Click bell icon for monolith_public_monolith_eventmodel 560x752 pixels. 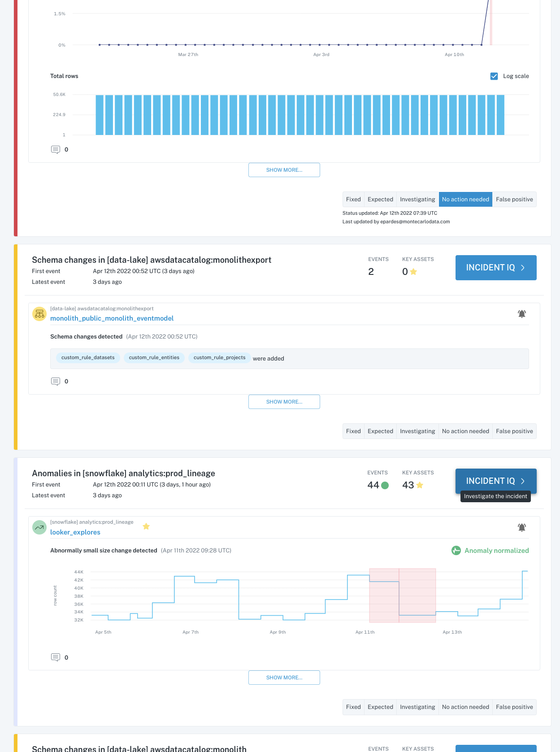[522, 314]
